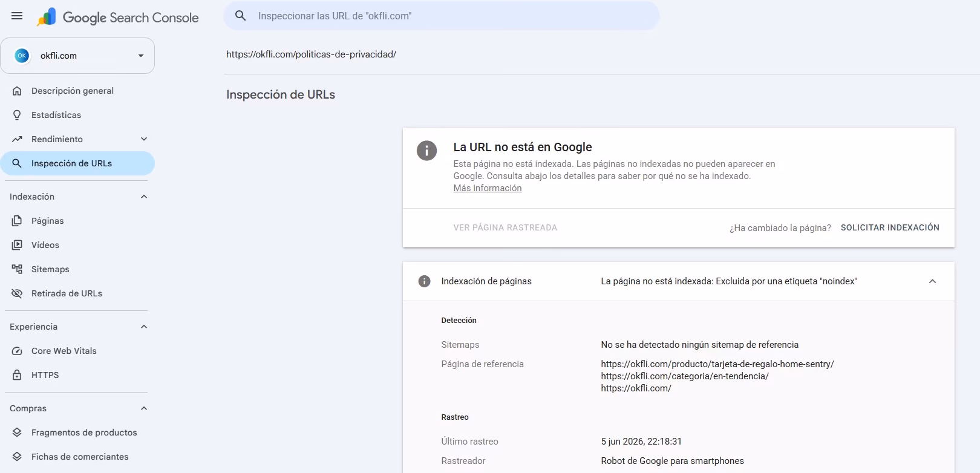Click the okfli.com OK property avatar

[22, 56]
